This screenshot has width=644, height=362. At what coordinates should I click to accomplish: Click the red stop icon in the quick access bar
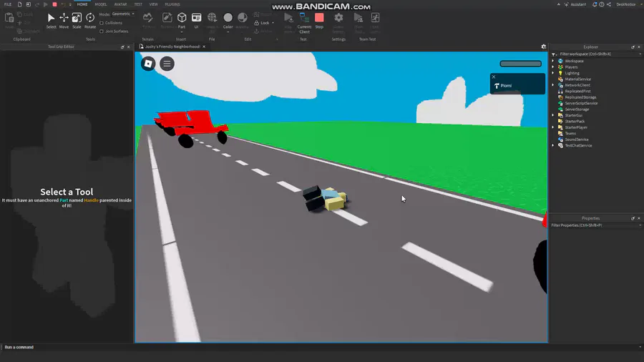[x=54, y=4]
